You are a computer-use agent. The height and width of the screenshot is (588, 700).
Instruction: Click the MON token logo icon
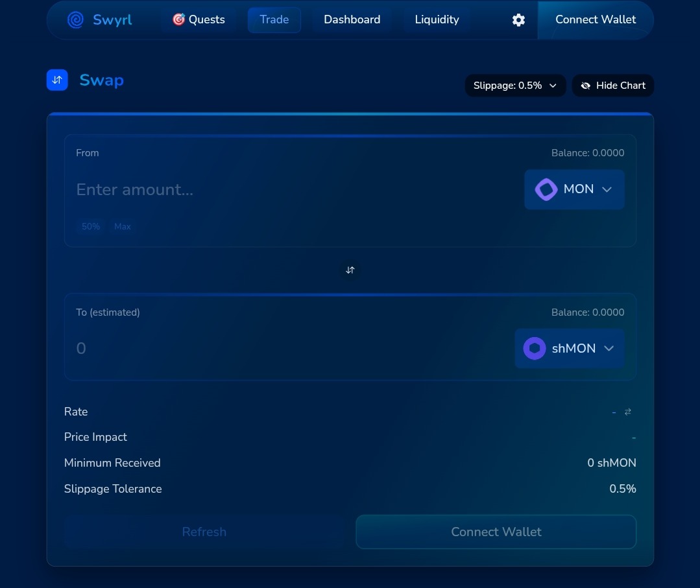click(546, 189)
